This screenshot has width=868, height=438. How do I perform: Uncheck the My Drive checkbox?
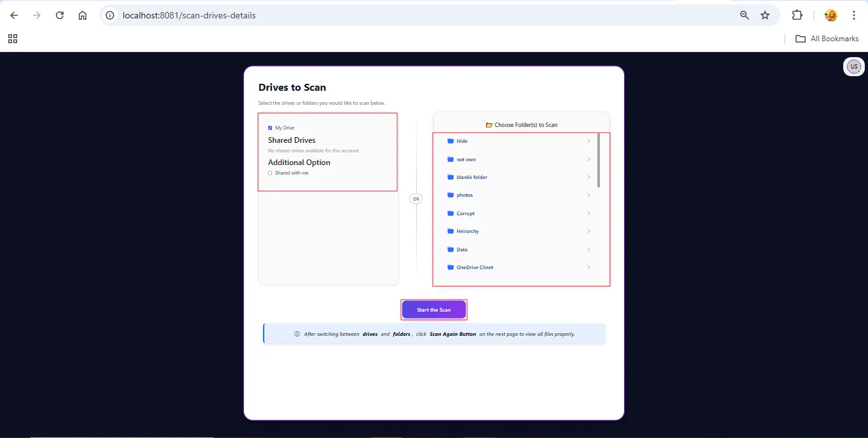270,128
